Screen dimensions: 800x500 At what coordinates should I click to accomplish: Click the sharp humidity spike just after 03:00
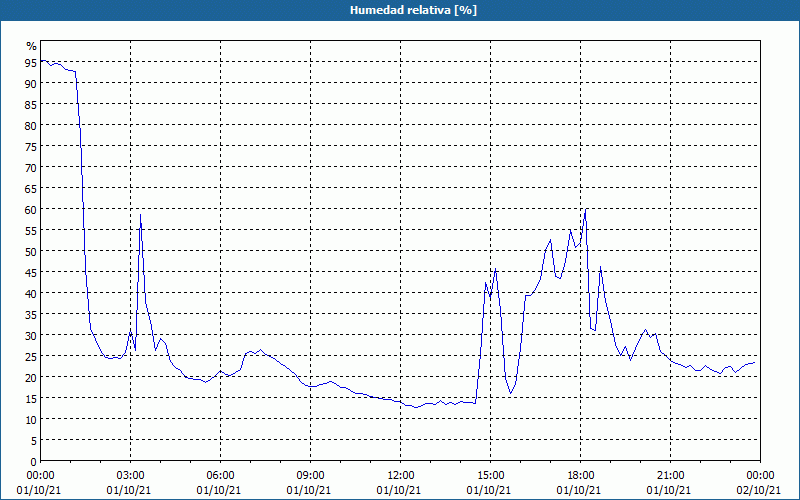(x=140, y=215)
